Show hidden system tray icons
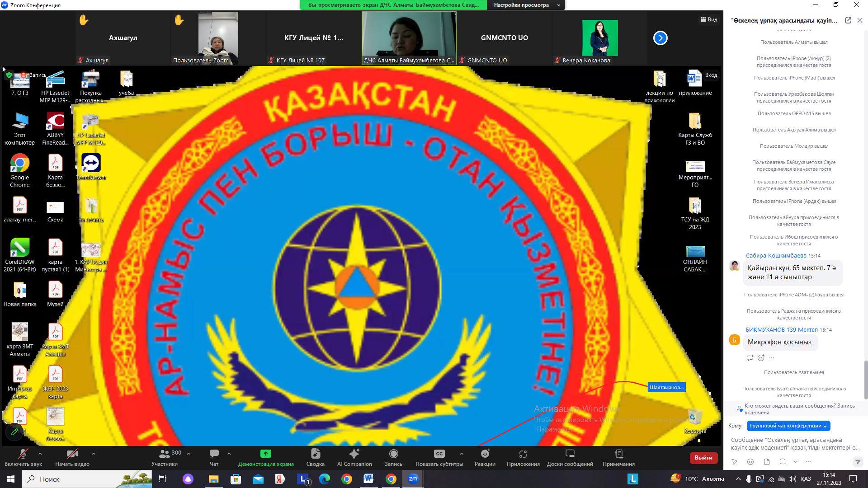The width and height of the screenshot is (868, 488). click(738, 479)
